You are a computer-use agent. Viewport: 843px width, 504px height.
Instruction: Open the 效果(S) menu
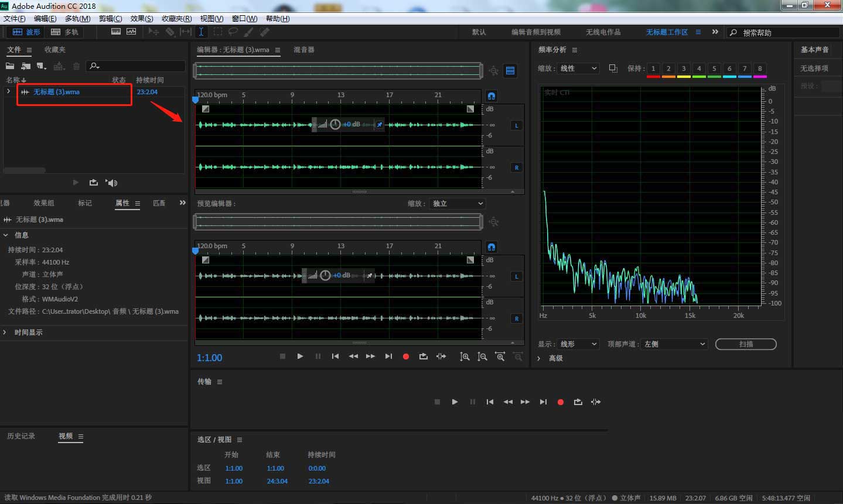(x=142, y=19)
